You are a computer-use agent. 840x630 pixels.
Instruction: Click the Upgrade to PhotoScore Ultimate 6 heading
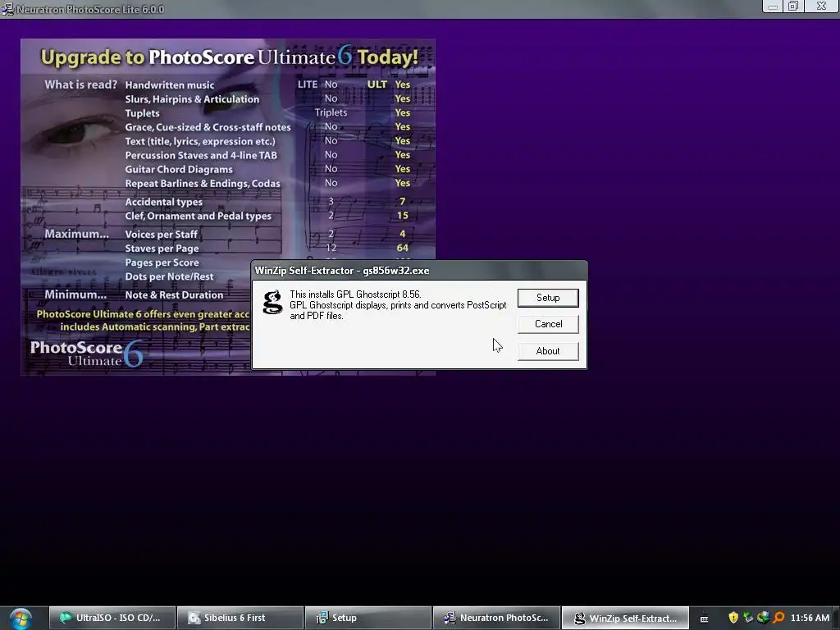[230, 57]
